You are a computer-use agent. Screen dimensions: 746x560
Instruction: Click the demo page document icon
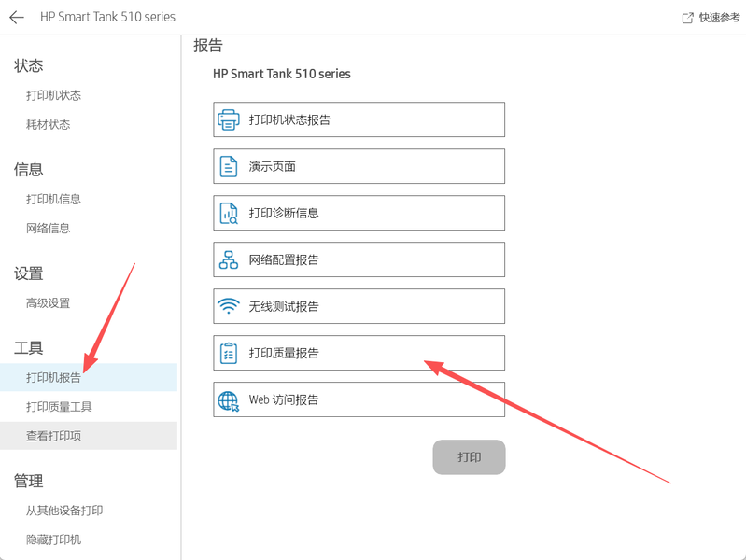pos(229,167)
